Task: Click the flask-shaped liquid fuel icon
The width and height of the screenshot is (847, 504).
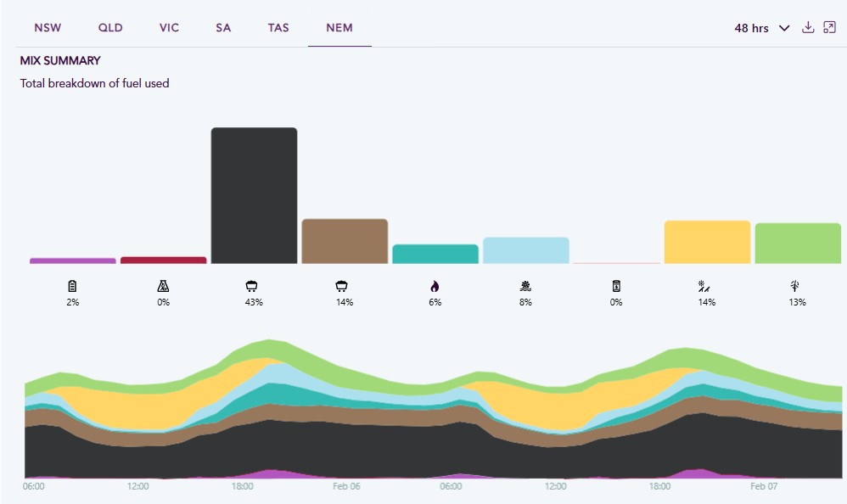Action: click(163, 287)
